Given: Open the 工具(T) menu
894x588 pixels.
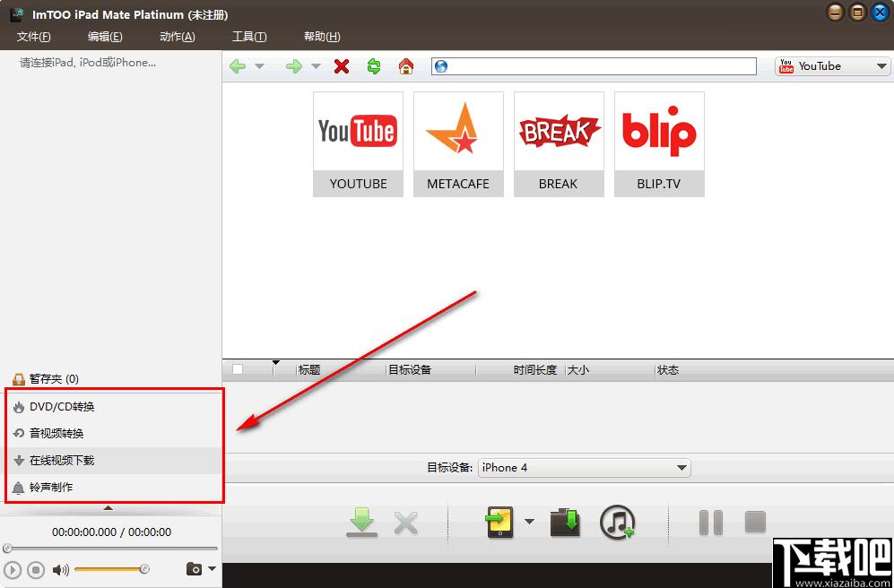Looking at the screenshot, I should click(x=249, y=37).
